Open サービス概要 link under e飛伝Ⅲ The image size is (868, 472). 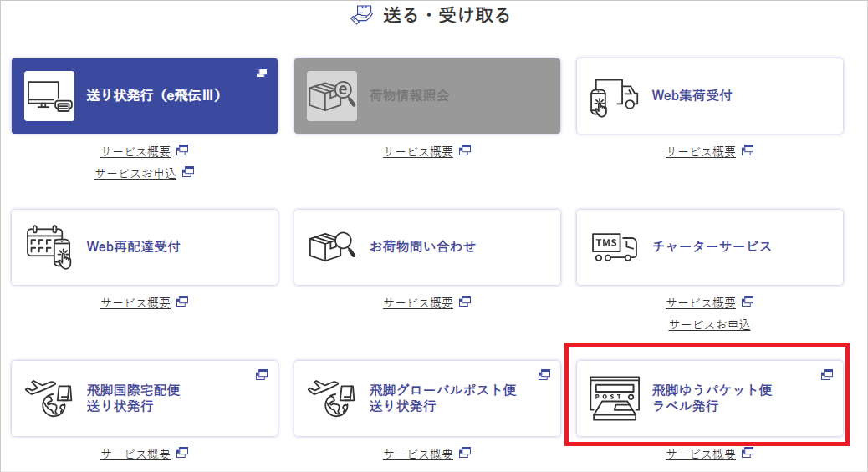click(135, 151)
